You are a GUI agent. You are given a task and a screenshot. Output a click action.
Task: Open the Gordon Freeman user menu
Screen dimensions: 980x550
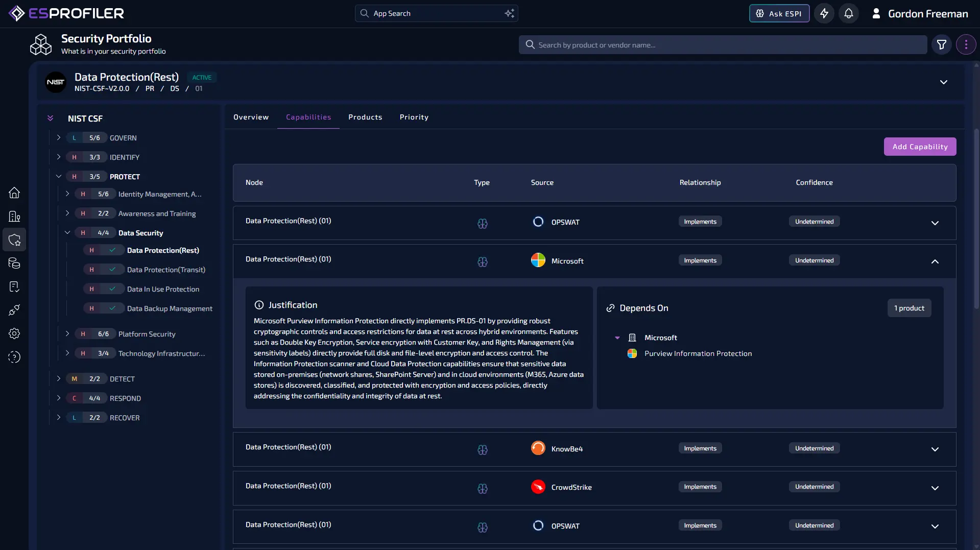[920, 13]
